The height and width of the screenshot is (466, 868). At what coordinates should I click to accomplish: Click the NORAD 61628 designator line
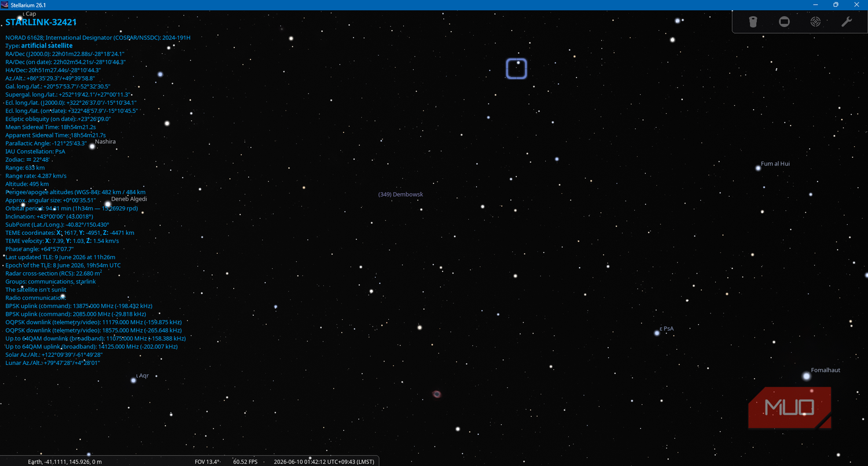(x=98, y=38)
